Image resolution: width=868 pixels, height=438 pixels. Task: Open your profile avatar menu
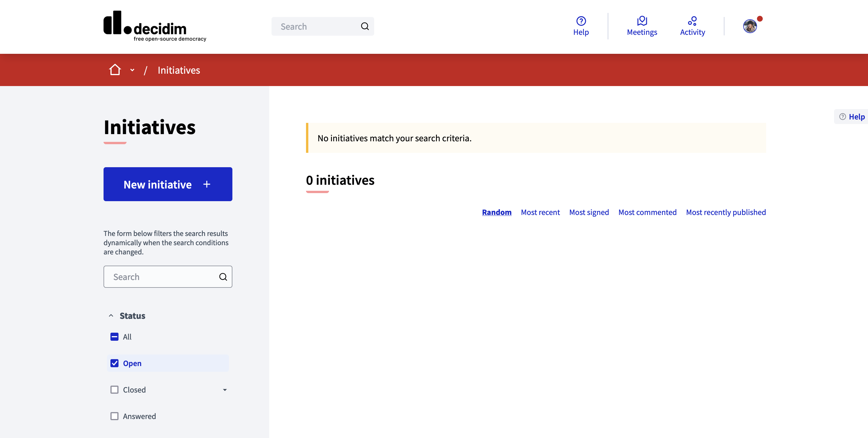tap(750, 26)
